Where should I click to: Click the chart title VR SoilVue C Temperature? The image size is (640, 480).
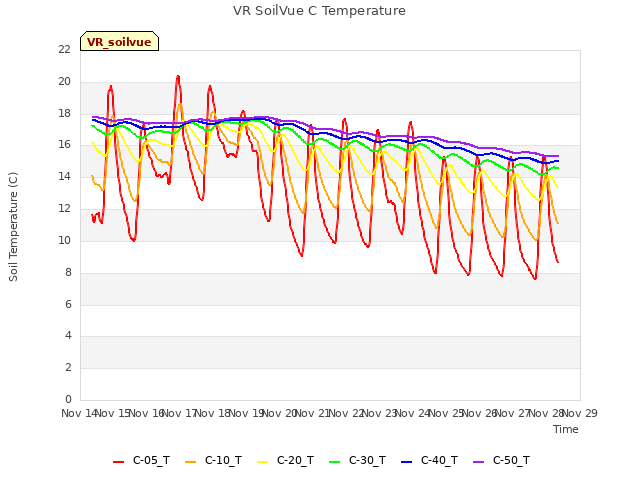coord(319,11)
